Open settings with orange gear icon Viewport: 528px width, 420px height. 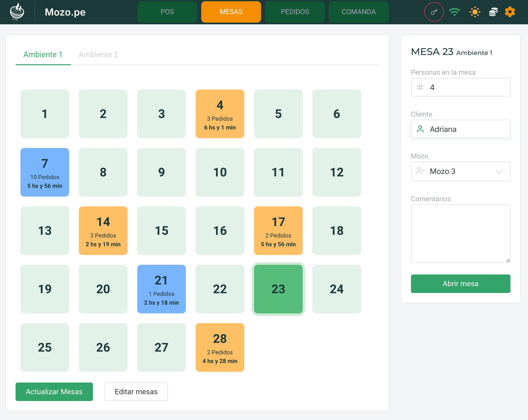(x=510, y=12)
